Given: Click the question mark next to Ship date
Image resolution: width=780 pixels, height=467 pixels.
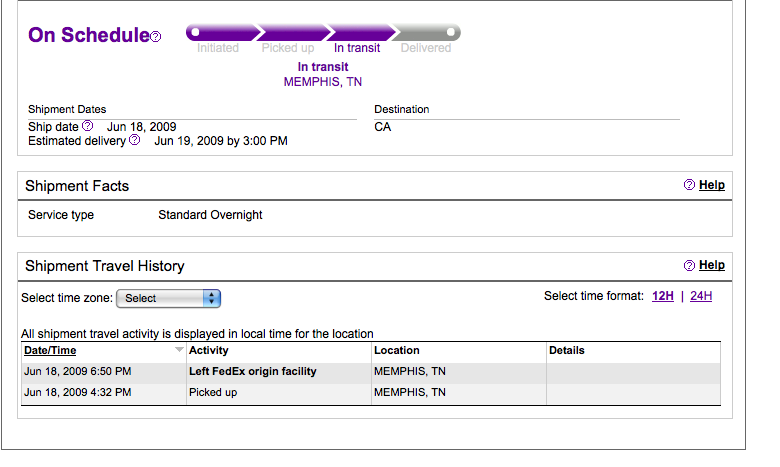Looking at the screenshot, I should (x=88, y=126).
